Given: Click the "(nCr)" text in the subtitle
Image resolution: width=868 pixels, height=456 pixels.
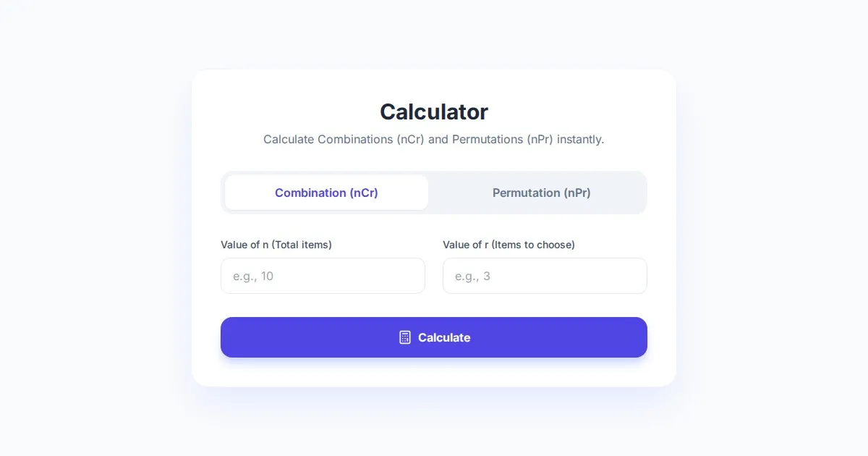Looking at the screenshot, I should pyautogui.click(x=410, y=139).
